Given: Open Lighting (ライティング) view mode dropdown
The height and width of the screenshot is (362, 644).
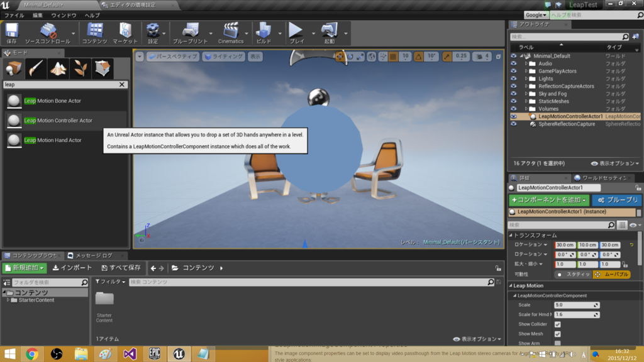Looking at the screenshot, I should (223, 57).
